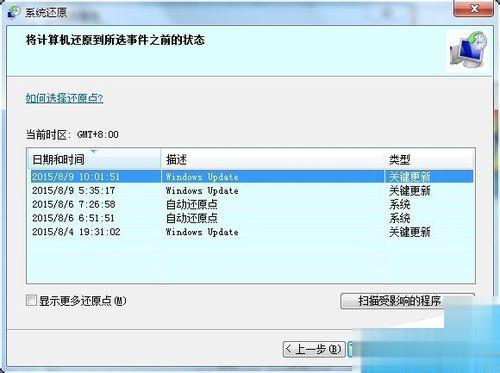Click the System Restore title bar icon
This screenshot has height=373, width=500.
pyautogui.click(x=13, y=12)
